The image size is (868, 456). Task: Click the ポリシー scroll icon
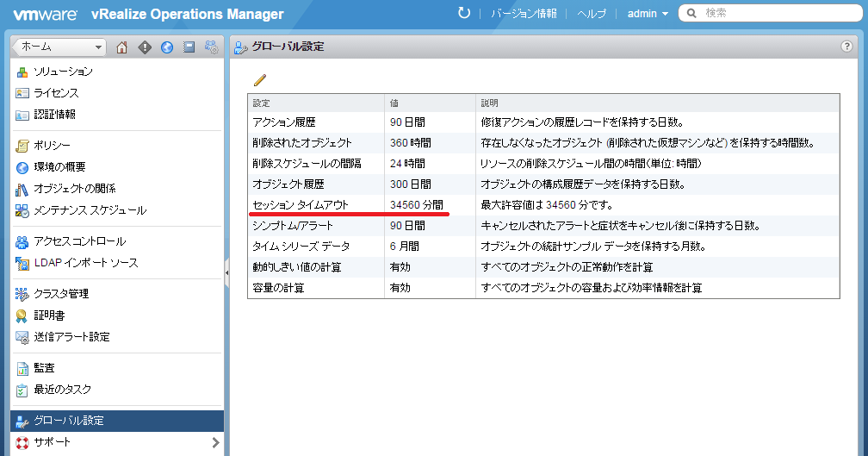(x=22, y=146)
